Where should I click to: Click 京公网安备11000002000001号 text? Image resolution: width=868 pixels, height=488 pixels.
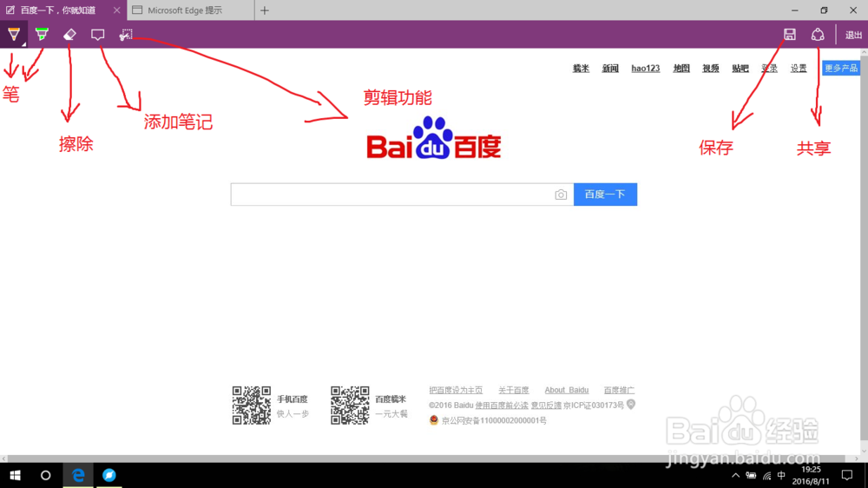(x=494, y=420)
